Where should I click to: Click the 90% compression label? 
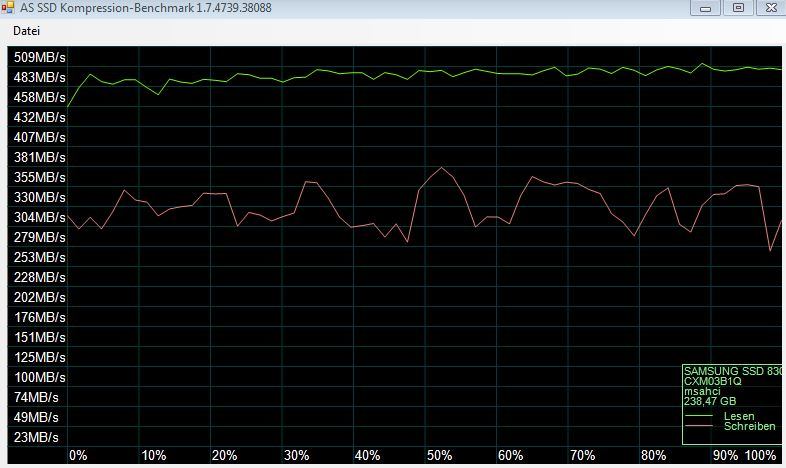[725, 455]
